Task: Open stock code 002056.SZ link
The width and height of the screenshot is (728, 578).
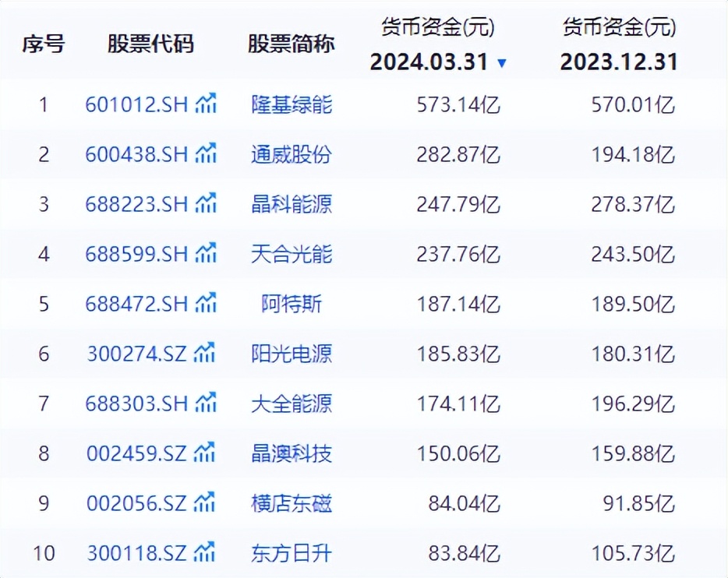Action: point(136,503)
